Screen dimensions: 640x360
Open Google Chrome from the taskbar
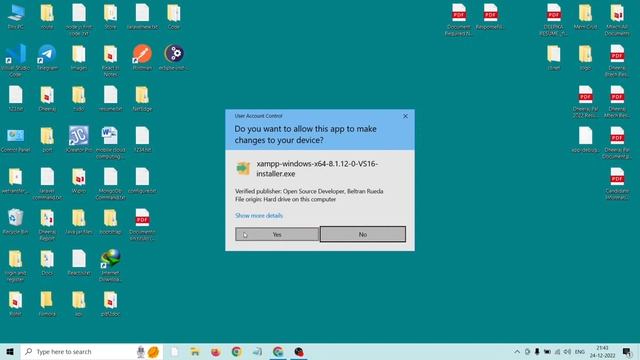pyautogui.click(x=236, y=351)
